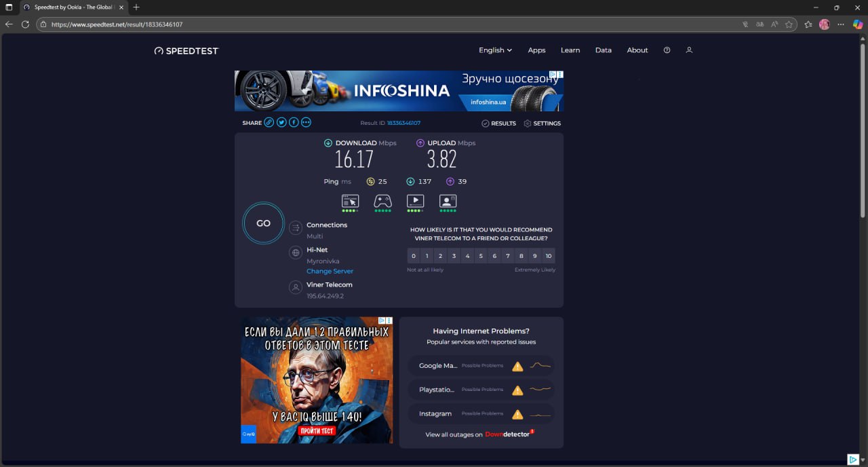Viewport: 868px width, 467px height.
Task: Click the idle ping icon next to 25
Action: (370, 181)
